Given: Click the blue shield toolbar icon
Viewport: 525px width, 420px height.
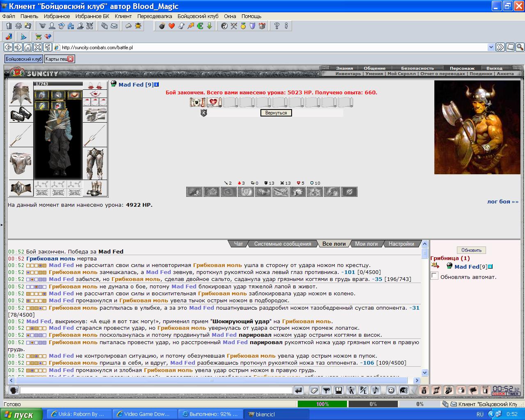Looking at the screenshot, I should pos(253,26).
